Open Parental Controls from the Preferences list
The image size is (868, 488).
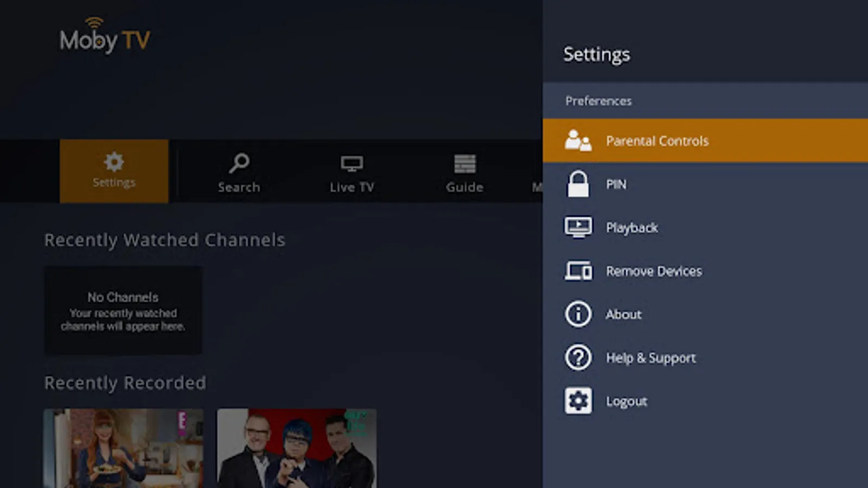click(657, 140)
